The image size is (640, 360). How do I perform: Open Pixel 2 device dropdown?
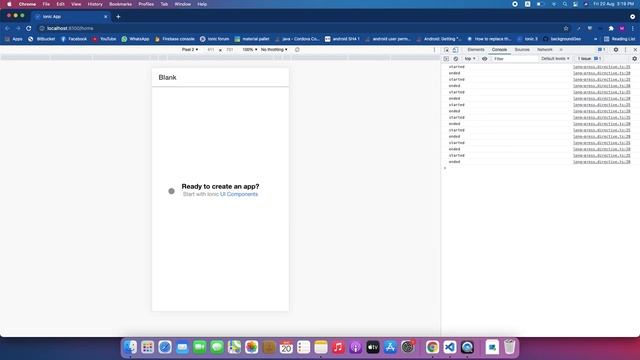pos(190,50)
